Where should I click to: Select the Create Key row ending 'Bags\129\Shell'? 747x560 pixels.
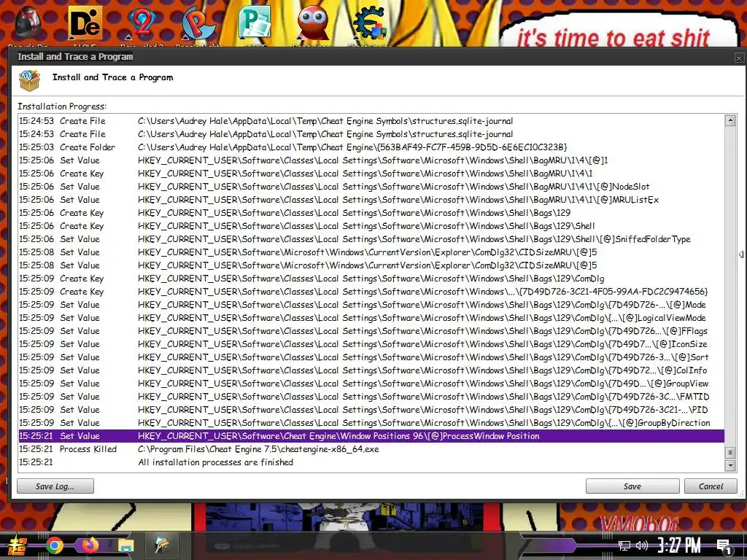point(371,226)
